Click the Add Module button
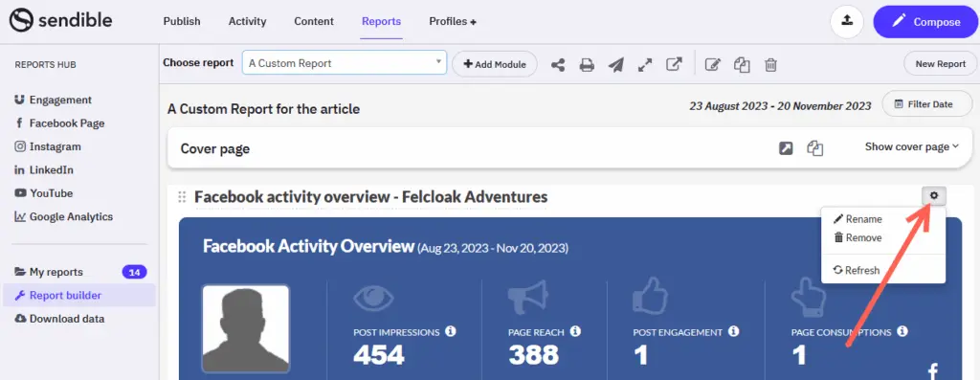This screenshot has height=380, width=980. click(x=495, y=64)
